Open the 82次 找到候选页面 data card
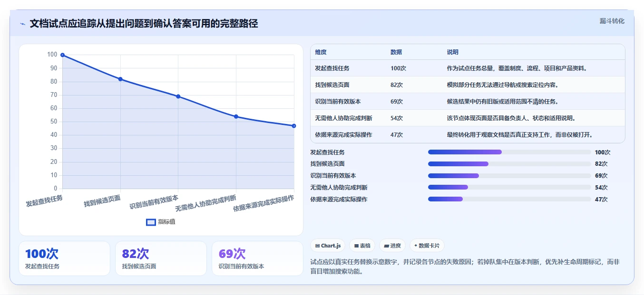Image resolution: width=644 pixels, height=295 pixels. pyautogui.click(x=161, y=258)
